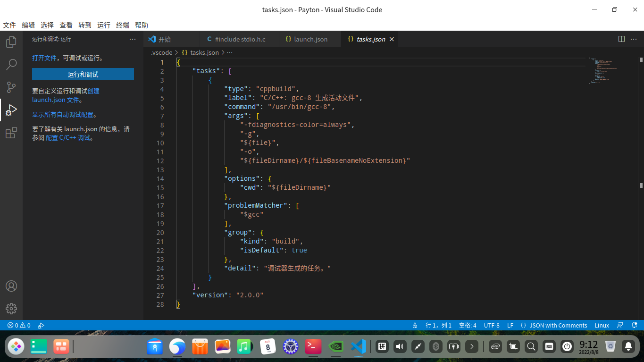Open the 终端 menu in menu bar
This screenshot has width=644, height=362.
point(123,25)
